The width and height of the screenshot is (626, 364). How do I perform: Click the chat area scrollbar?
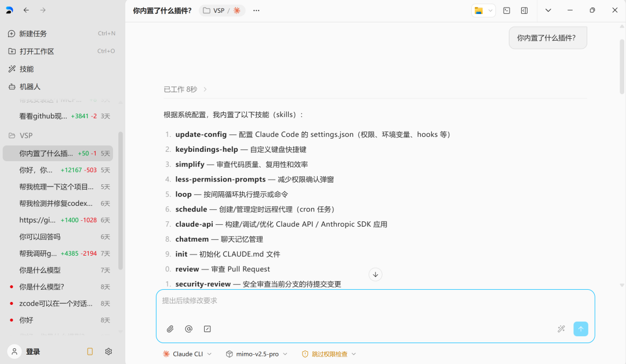(x=621, y=66)
